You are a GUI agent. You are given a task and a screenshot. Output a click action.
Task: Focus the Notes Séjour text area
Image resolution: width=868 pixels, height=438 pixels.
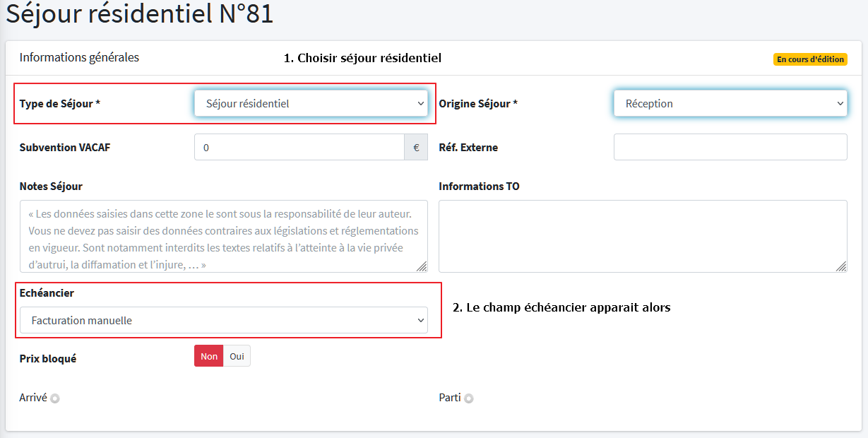point(223,237)
